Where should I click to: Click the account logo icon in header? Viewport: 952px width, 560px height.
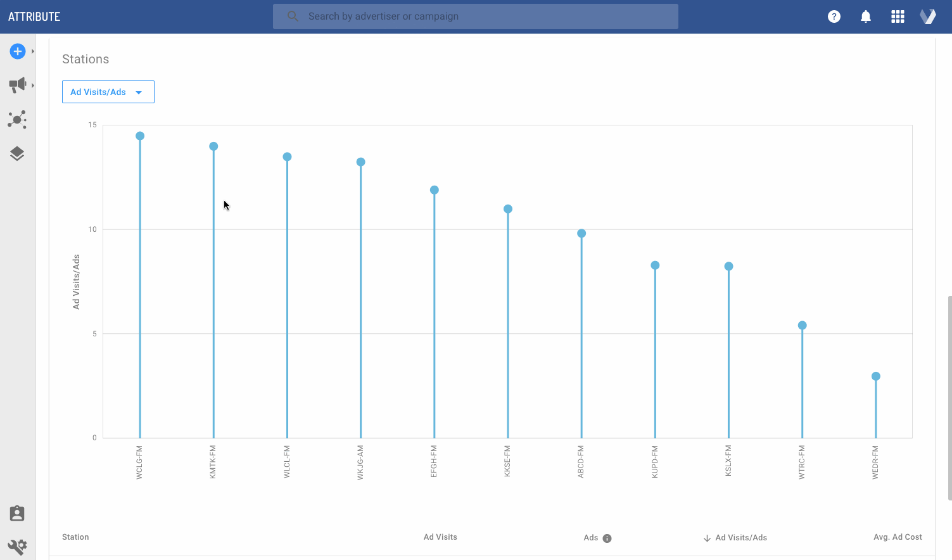coord(929,16)
